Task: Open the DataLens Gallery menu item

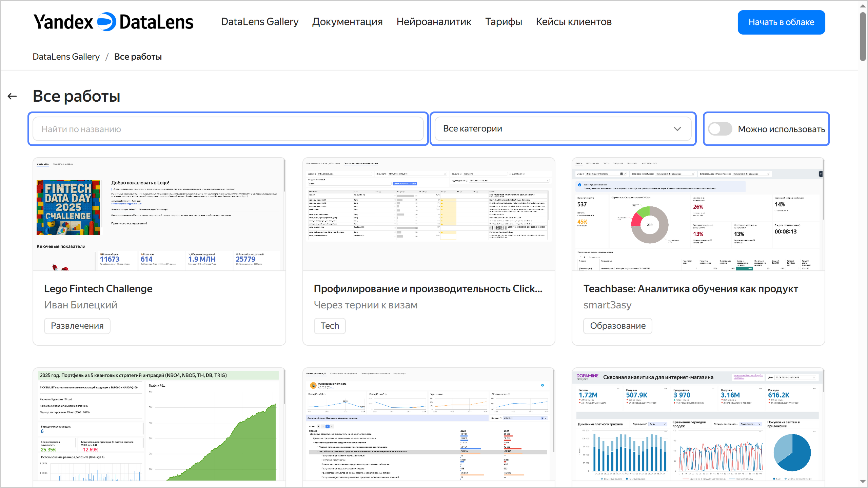Action: pos(260,22)
